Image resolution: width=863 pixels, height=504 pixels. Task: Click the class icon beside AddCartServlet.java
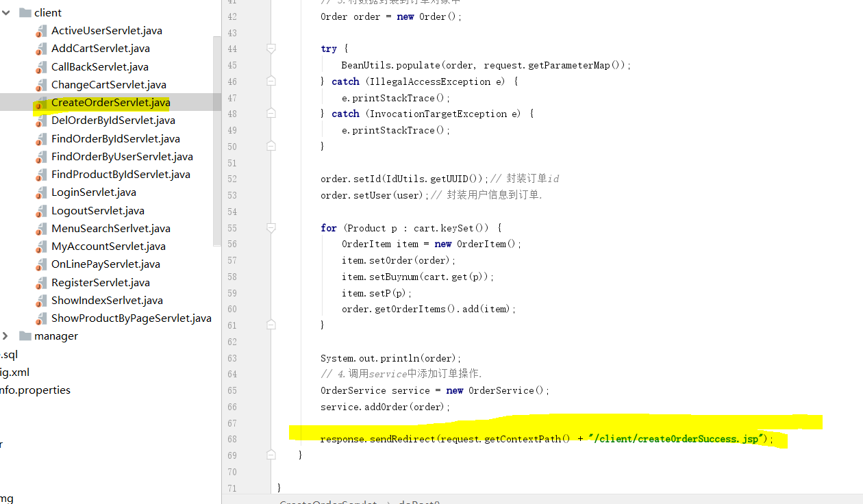coord(40,48)
